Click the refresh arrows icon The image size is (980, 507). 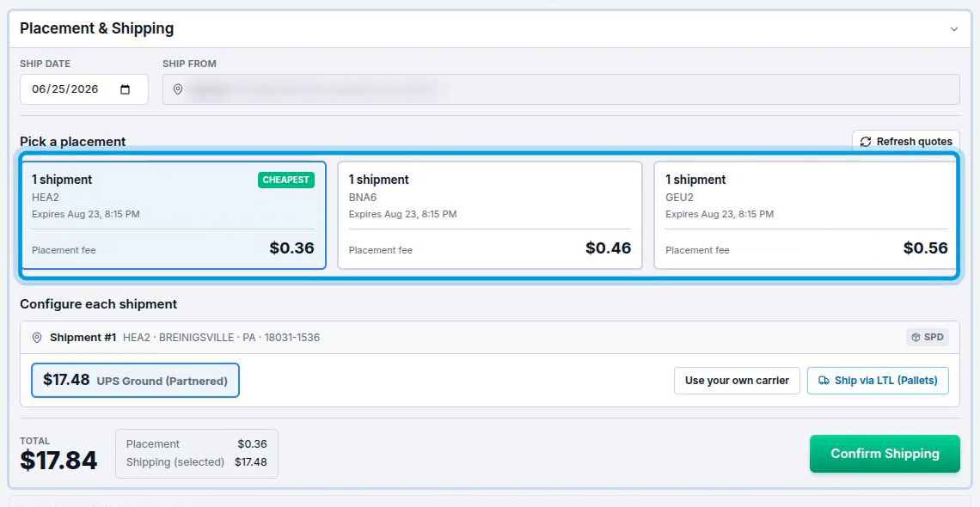click(865, 142)
